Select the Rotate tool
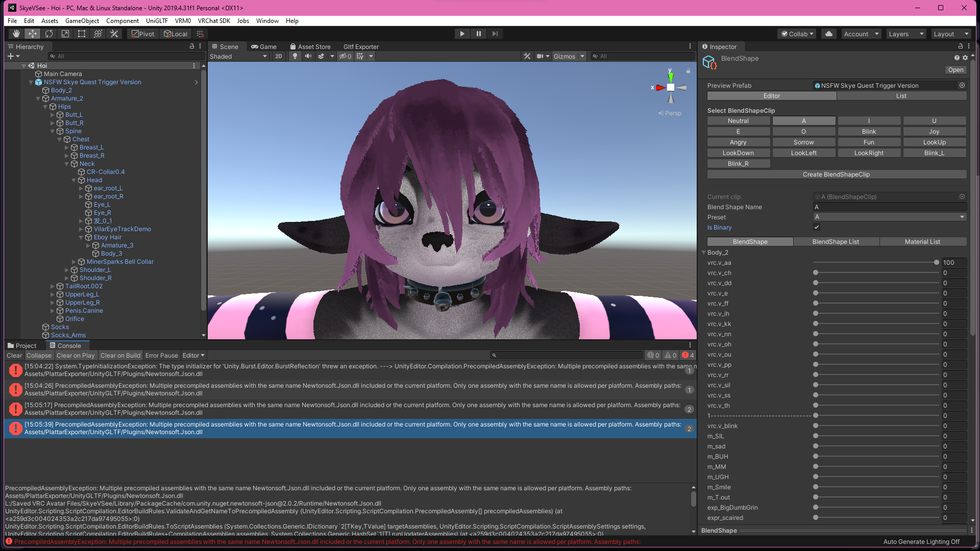The image size is (980, 551). (x=49, y=34)
